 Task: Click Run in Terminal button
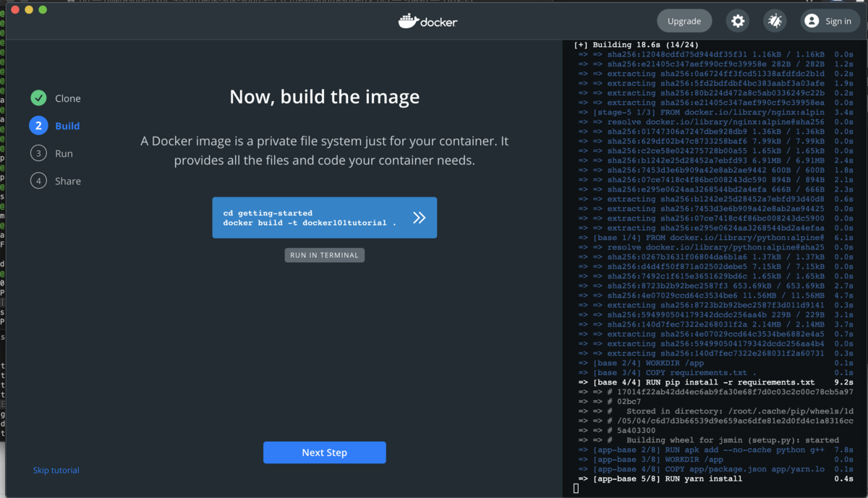pos(324,255)
